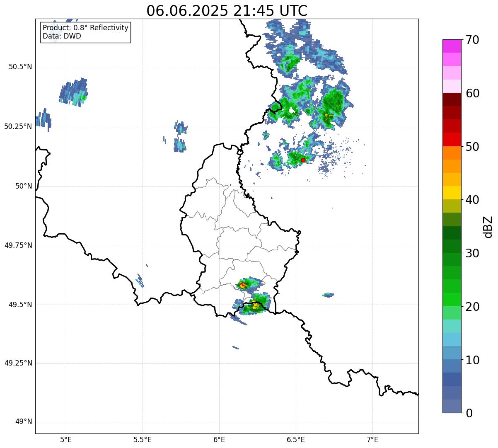The image size is (498, 448).
Task: Click the radar echo near 5°E 50.4°N
Action: point(74,92)
